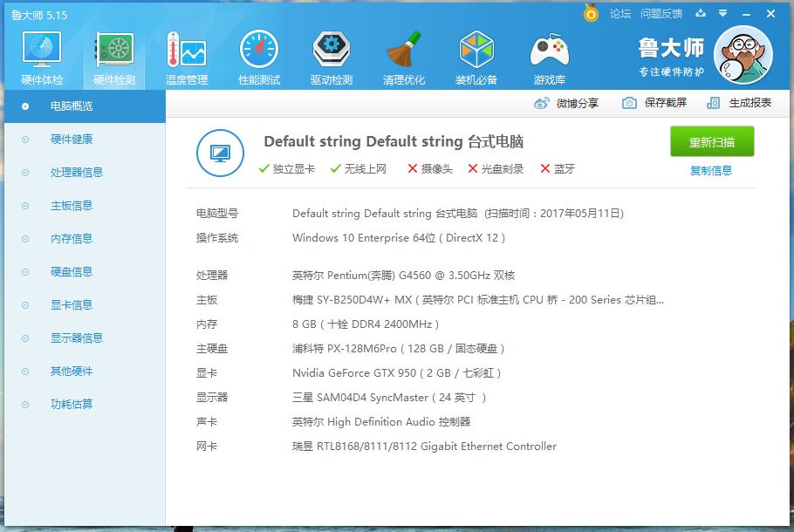Click the 清理优化 broom icon
The image size is (794, 532).
click(404, 52)
